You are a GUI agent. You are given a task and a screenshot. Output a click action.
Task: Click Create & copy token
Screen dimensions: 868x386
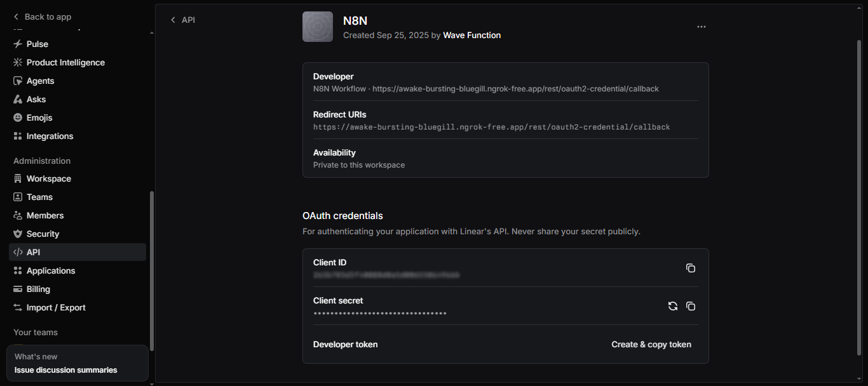click(651, 344)
